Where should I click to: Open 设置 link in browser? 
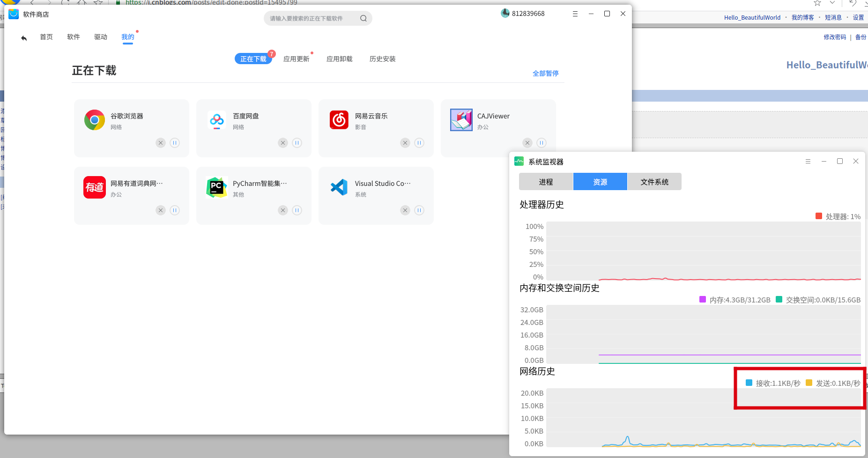859,17
